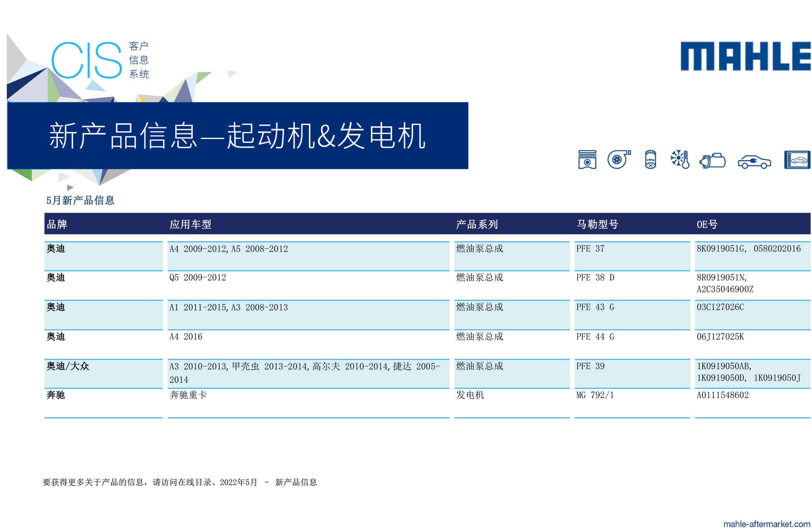Click the oil filter product icon
This screenshot has width=812, height=529.
[x=650, y=159]
